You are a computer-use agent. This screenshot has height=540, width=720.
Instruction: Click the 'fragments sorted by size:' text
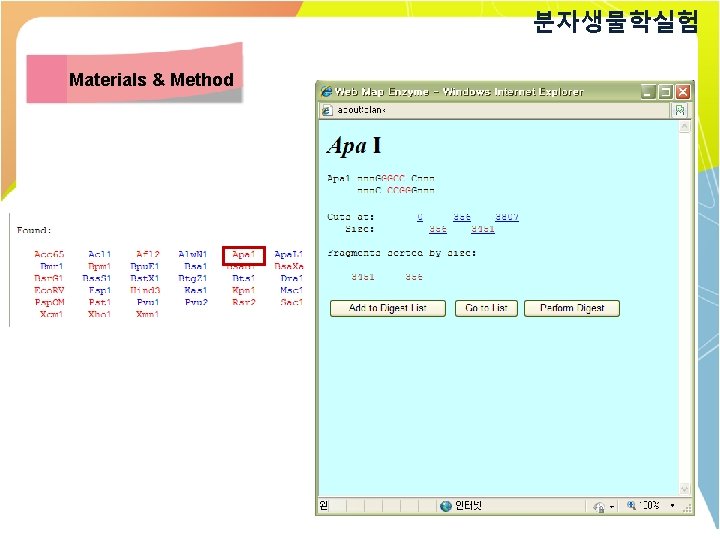pyautogui.click(x=402, y=253)
